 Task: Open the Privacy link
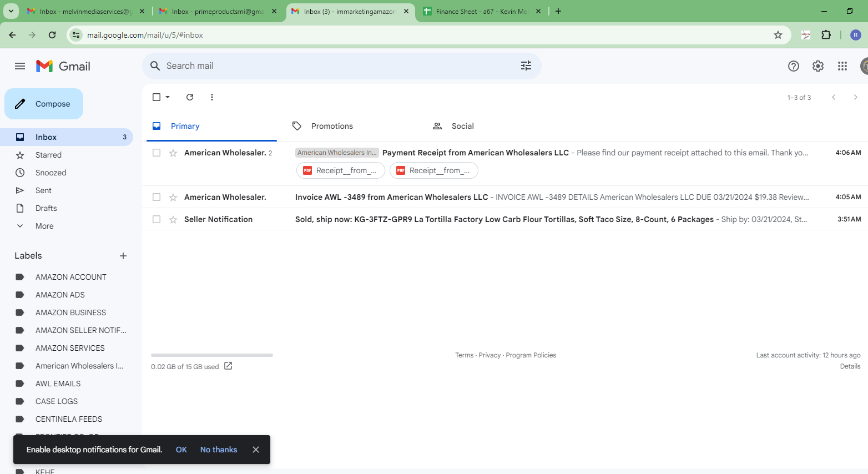click(x=489, y=355)
